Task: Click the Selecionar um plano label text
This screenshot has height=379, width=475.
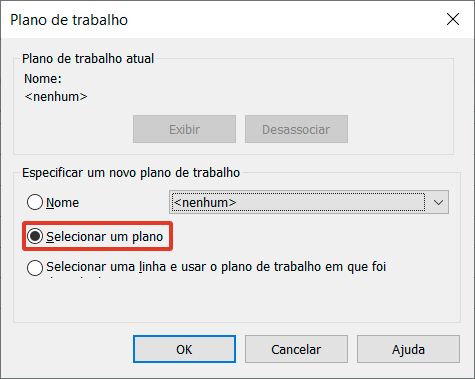Action: (x=105, y=237)
